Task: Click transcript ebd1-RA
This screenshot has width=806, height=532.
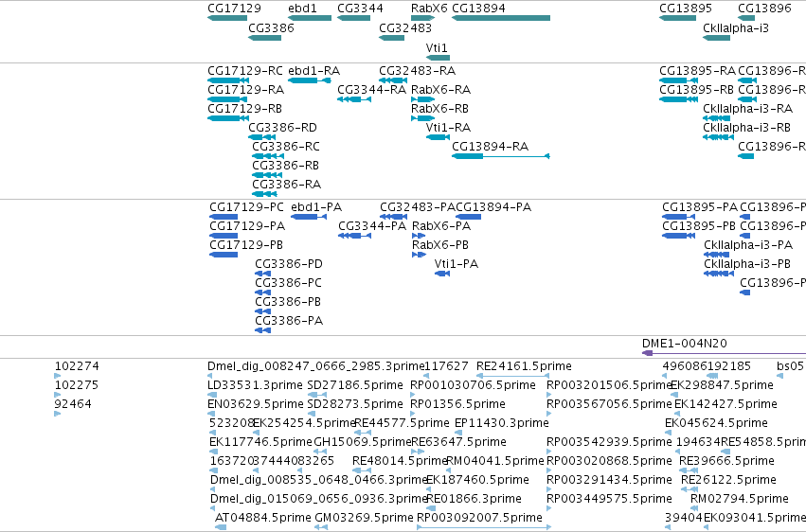Action: coord(310,80)
